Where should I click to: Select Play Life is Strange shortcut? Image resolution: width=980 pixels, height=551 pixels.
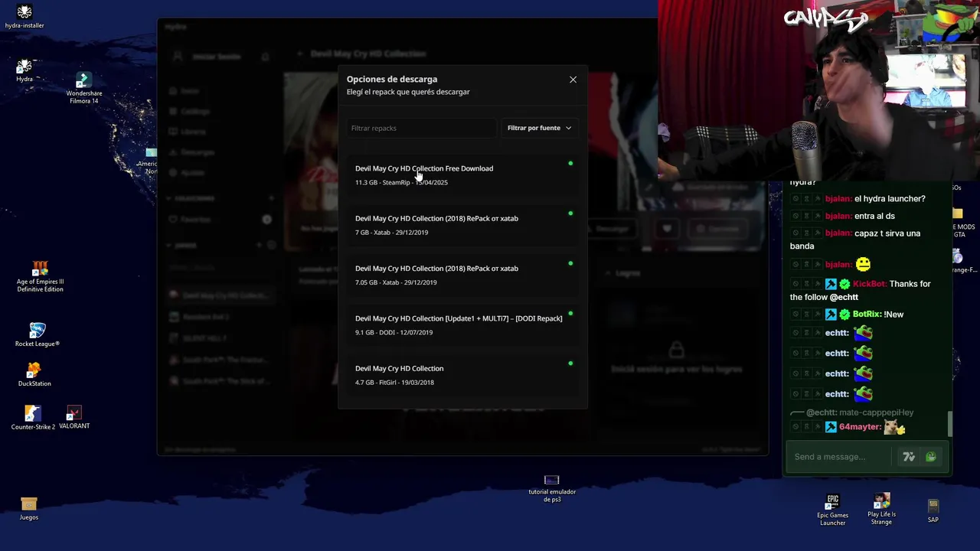[882, 510]
